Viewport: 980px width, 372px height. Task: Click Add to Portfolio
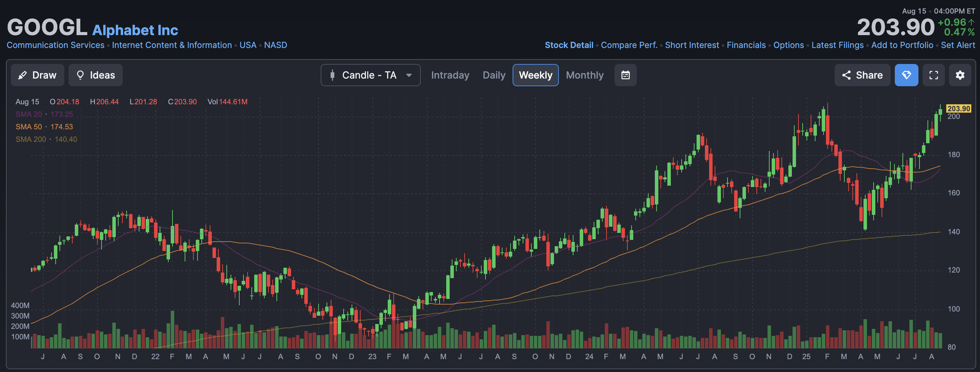pos(902,45)
